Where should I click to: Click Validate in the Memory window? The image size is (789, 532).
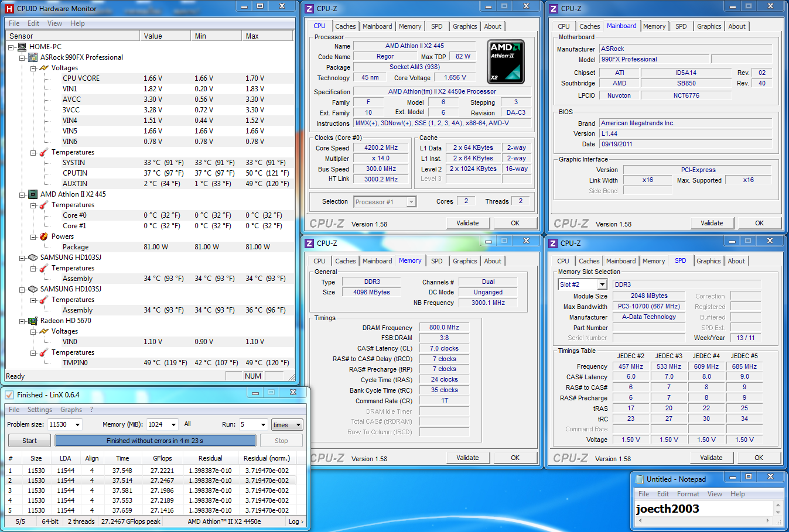click(467, 458)
